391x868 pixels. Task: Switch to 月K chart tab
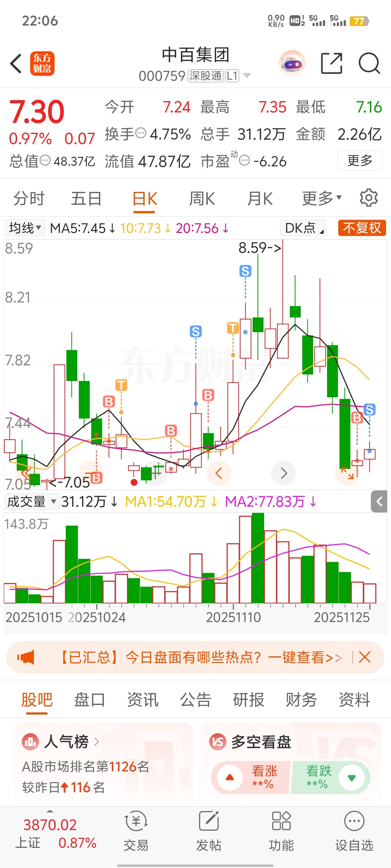(260, 198)
